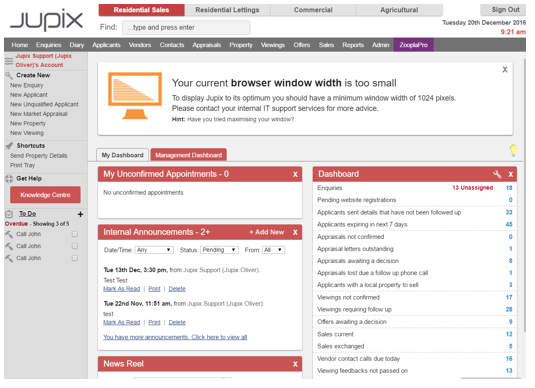Click the sidebar menu icon beside account name
This screenshot has height=388, width=535.
point(9,61)
